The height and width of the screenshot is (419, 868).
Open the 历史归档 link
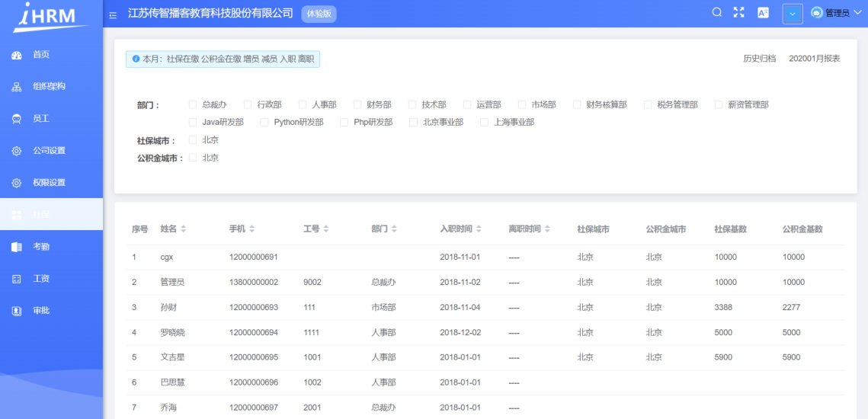(759, 59)
